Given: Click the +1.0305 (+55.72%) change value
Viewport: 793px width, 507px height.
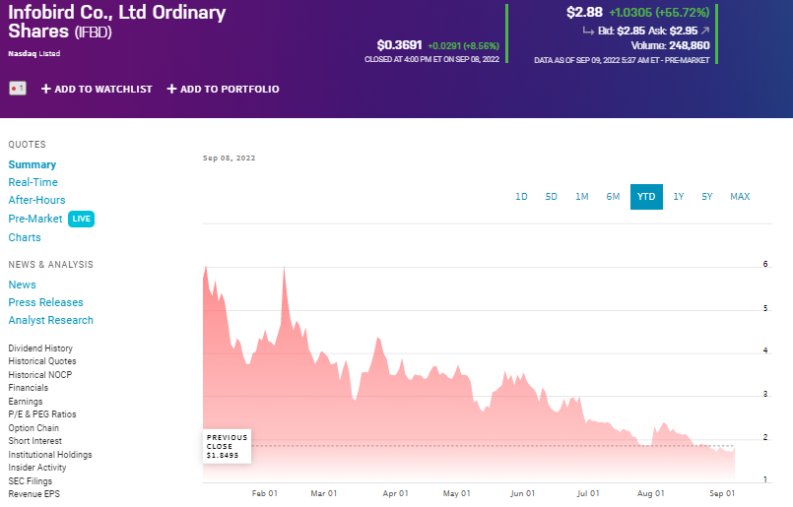Looking at the screenshot, I should point(659,13).
